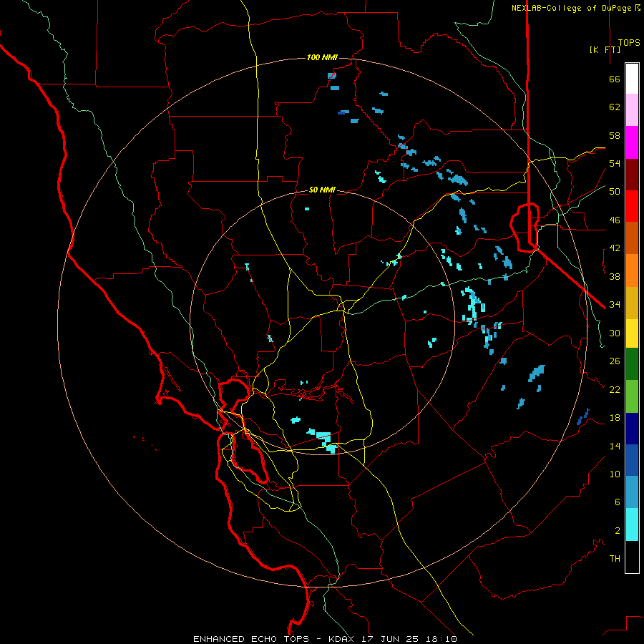The height and width of the screenshot is (644, 644).
Task: Click the black TH legend swatch
Action: 632,557
